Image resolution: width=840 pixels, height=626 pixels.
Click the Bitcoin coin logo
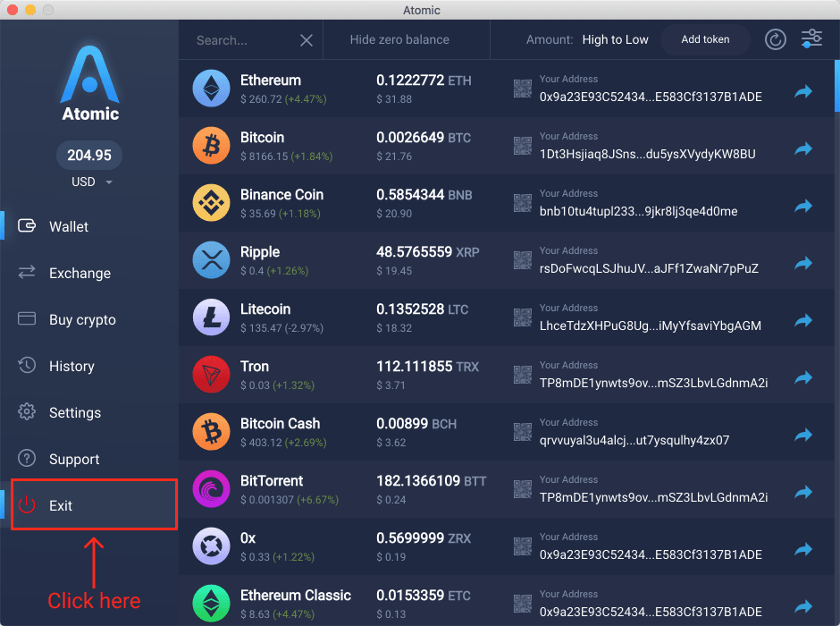pyautogui.click(x=211, y=146)
